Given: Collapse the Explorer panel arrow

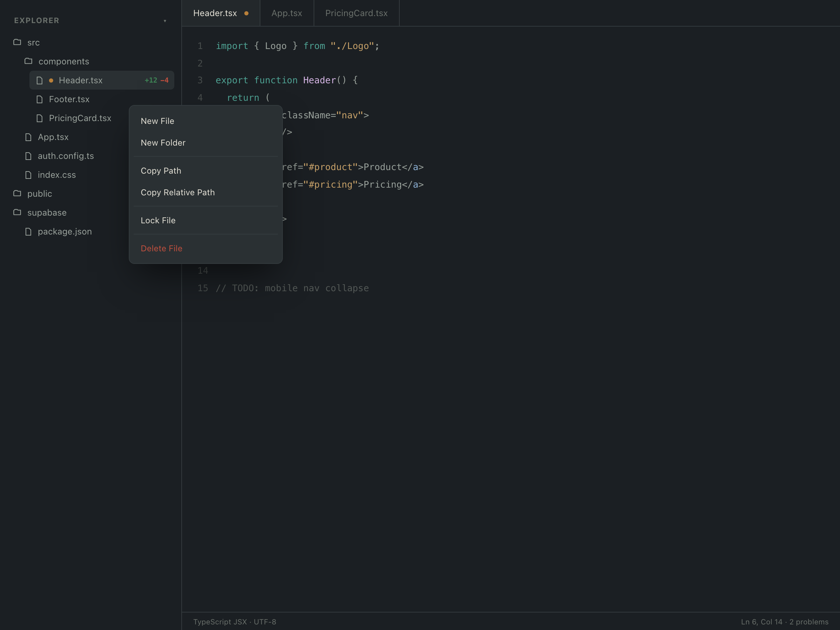Looking at the screenshot, I should pos(165,21).
